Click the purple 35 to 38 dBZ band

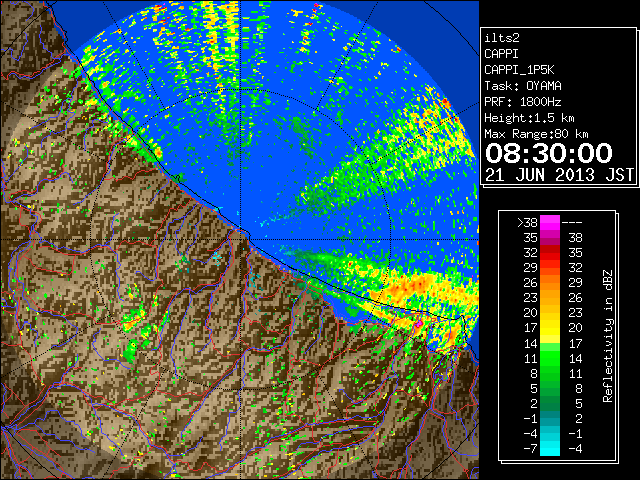550,238
